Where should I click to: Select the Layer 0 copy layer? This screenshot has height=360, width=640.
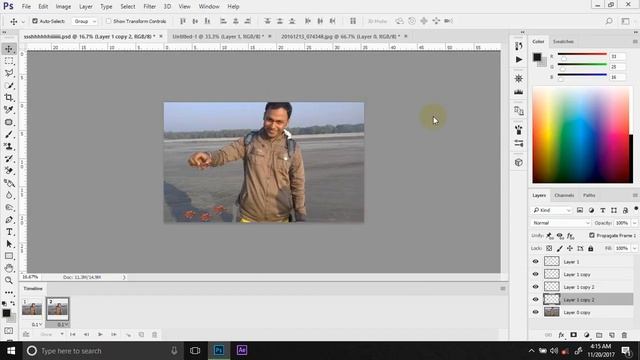click(582, 312)
